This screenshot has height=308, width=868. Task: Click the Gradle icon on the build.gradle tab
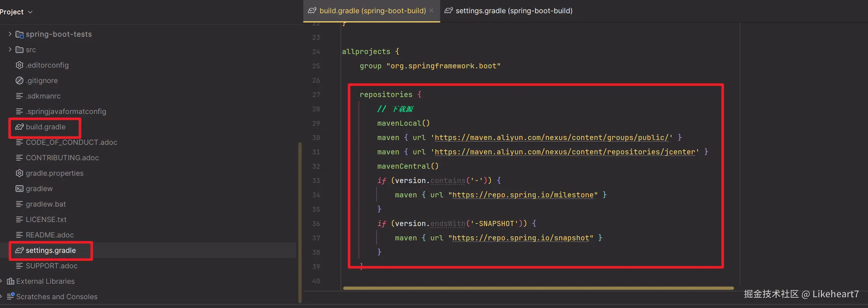coord(312,11)
